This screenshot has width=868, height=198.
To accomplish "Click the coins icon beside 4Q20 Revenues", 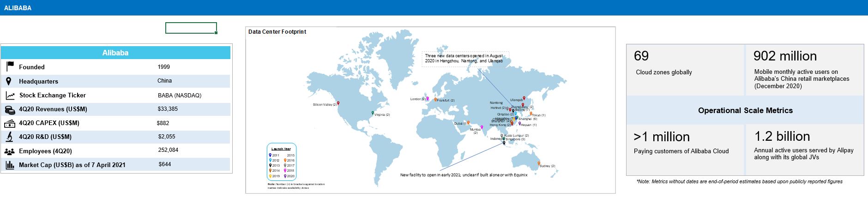I will pos(10,109).
